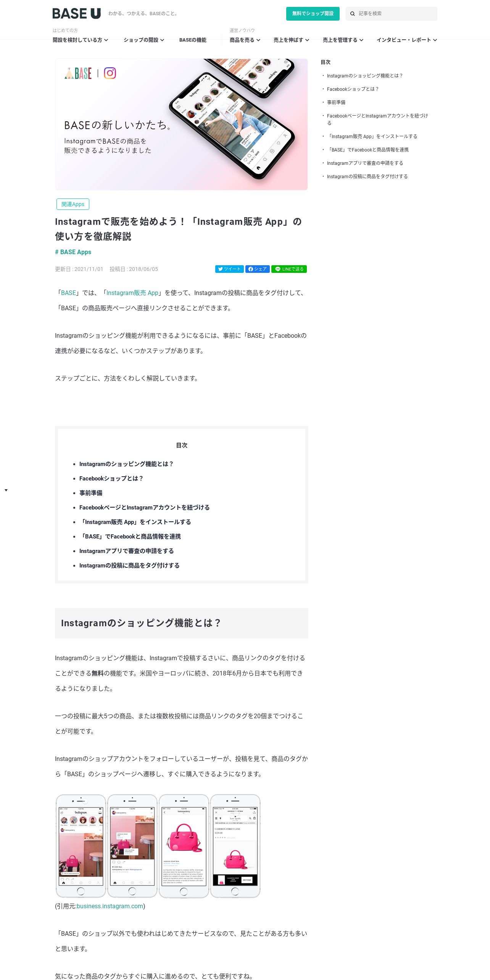Click the LINE share icon
Screen dimensions: 490x980
coord(278,269)
